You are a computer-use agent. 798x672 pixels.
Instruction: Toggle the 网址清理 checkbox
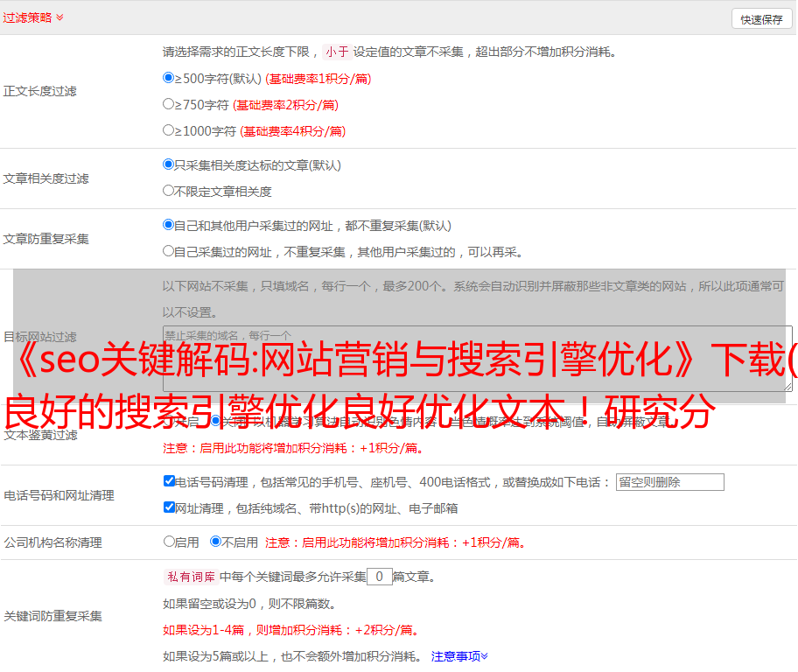click(x=170, y=507)
